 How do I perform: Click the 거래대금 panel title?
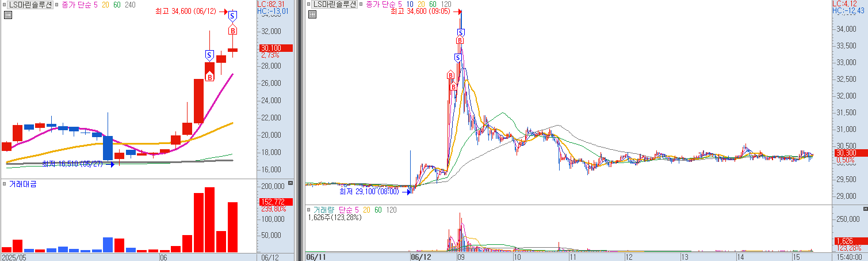24,184
